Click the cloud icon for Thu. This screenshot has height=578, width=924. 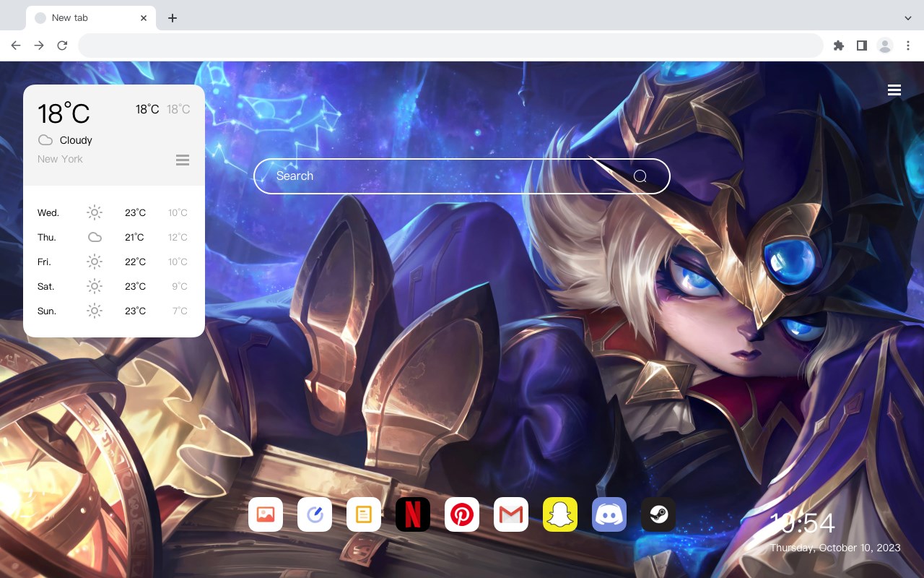[x=95, y=237]
